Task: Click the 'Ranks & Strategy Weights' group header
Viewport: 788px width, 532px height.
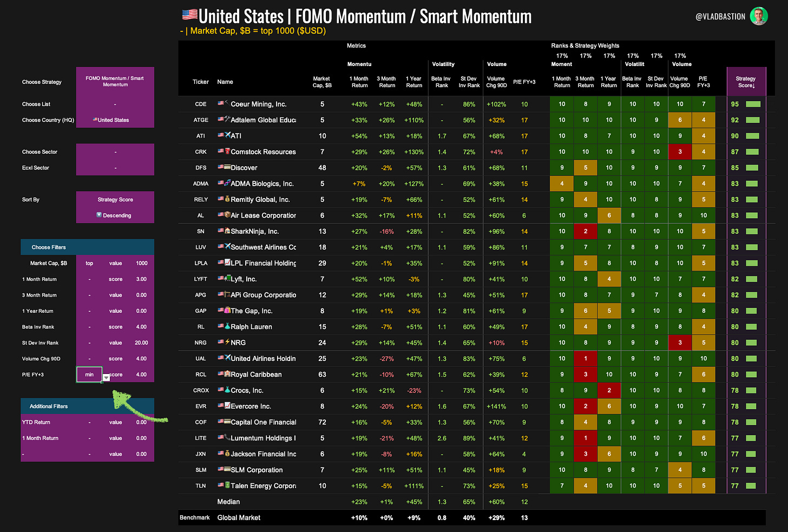Action: coord(585,45)
